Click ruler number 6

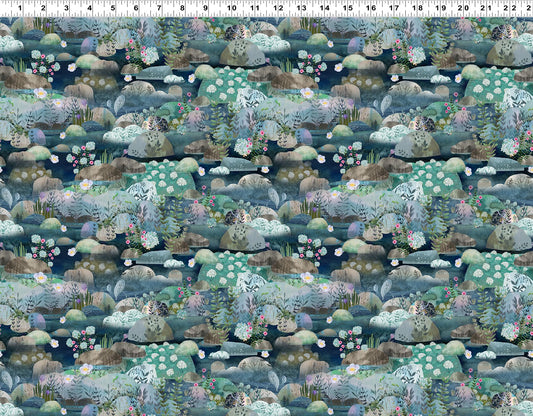click(x=136, y=8)
